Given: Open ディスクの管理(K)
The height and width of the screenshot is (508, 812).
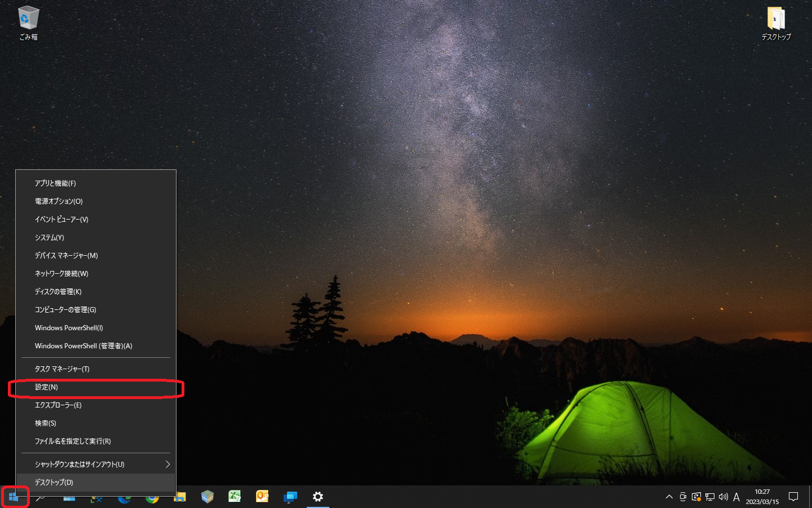Looking at the screenshot, I should point(96,292).
